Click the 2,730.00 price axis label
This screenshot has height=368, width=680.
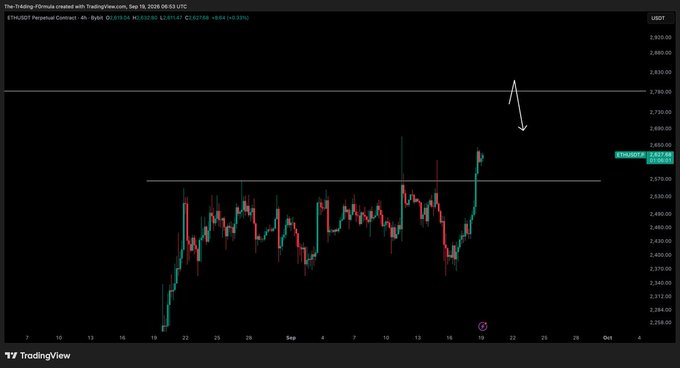click(660, 112)
